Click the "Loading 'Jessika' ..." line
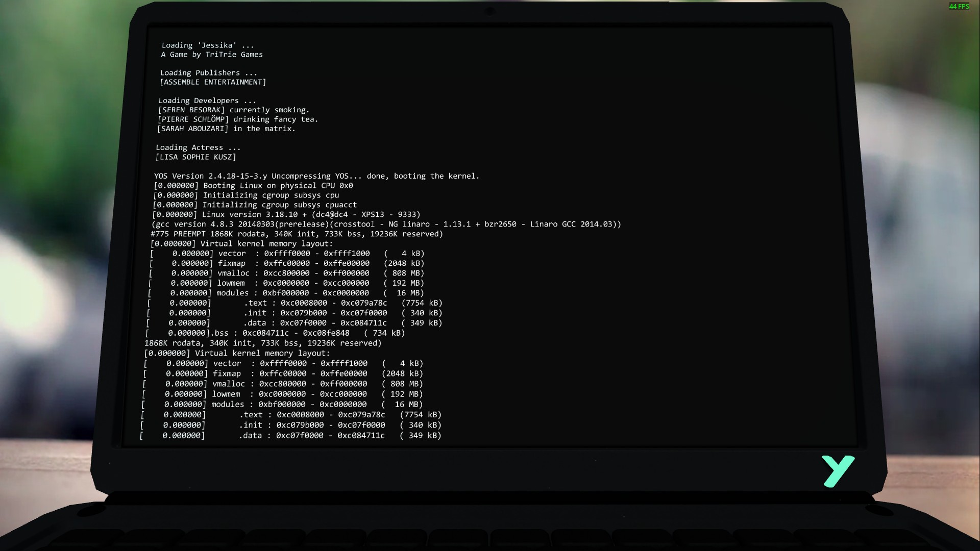Screen dimensions: 980x551 [x=207, y=45]
